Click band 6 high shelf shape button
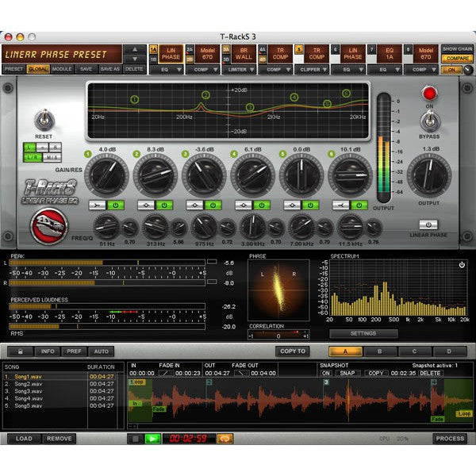476x476 pixels. (341, 205)
